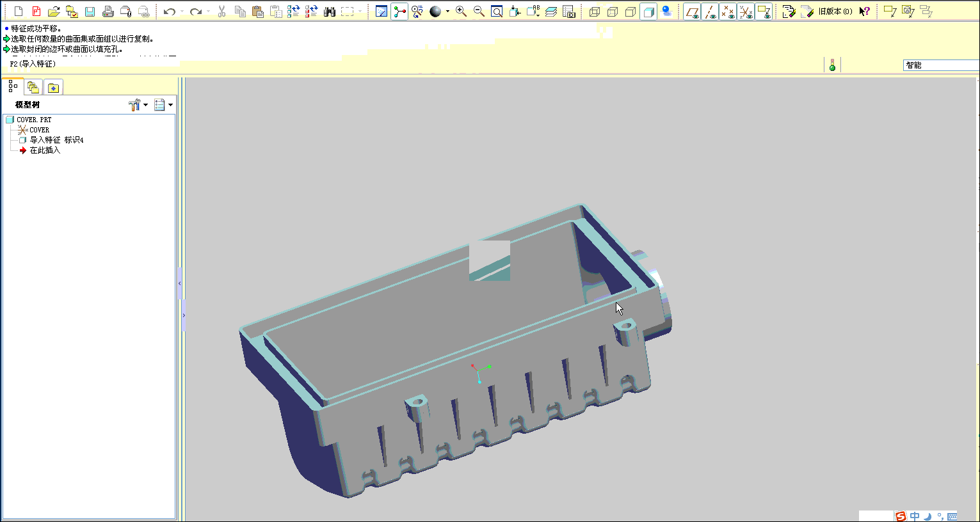Send as mail attachment icon

125,12
